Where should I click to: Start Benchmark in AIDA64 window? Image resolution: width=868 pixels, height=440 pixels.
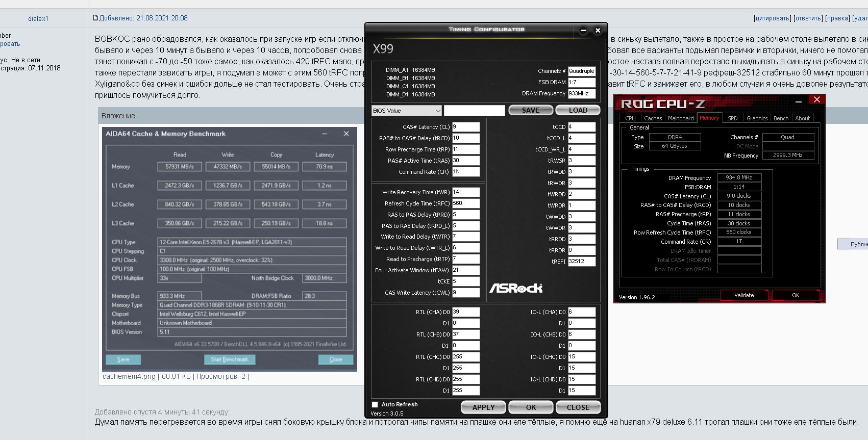[x=230, y=359]
